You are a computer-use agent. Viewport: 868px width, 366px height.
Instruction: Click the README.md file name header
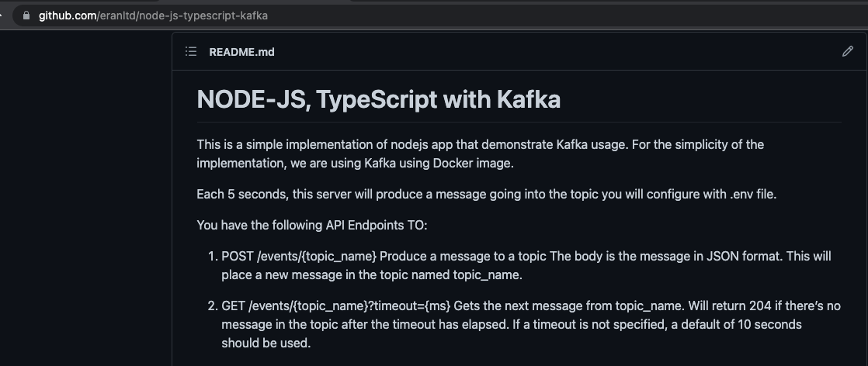click(241, 52)
